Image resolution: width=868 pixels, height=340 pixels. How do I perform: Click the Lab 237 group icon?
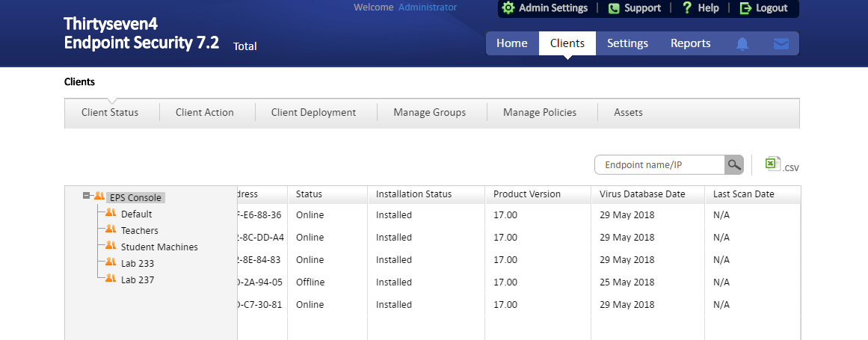(x=111, y=279)
